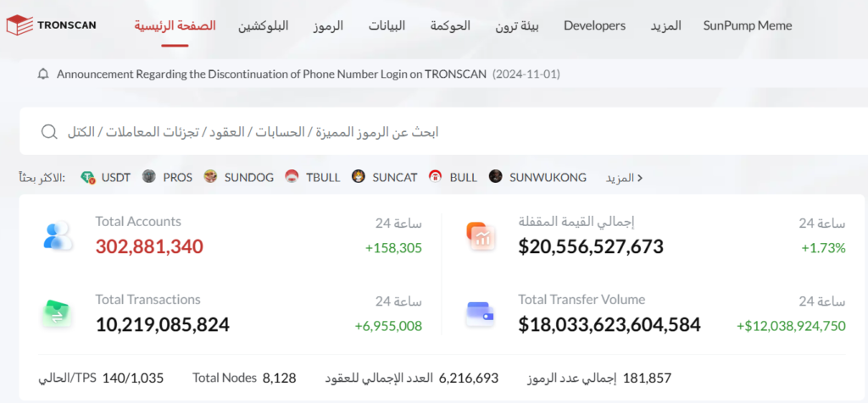Click the SUNDOG token icon
This screenshot has height=403, width=868.
tap(210, 177)
